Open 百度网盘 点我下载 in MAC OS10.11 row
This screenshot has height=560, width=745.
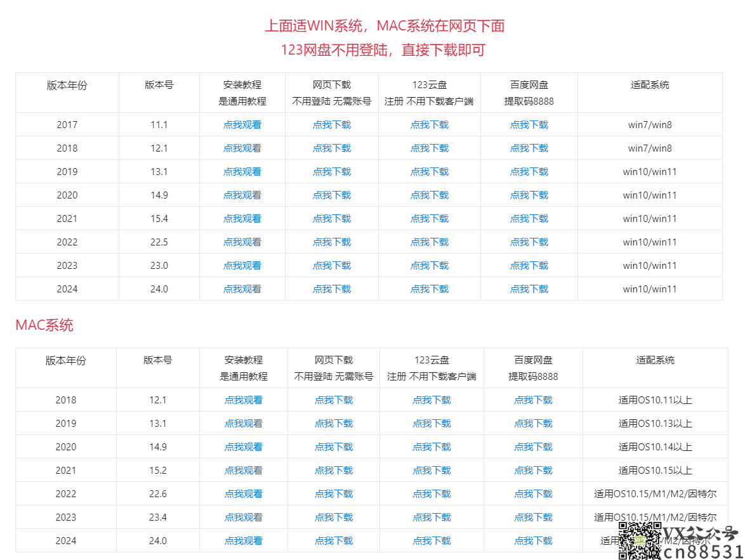[x=533, y=400]
